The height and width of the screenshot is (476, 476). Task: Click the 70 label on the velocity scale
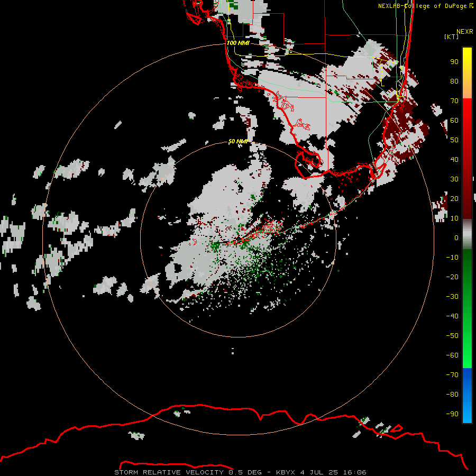tap(454, 101)
